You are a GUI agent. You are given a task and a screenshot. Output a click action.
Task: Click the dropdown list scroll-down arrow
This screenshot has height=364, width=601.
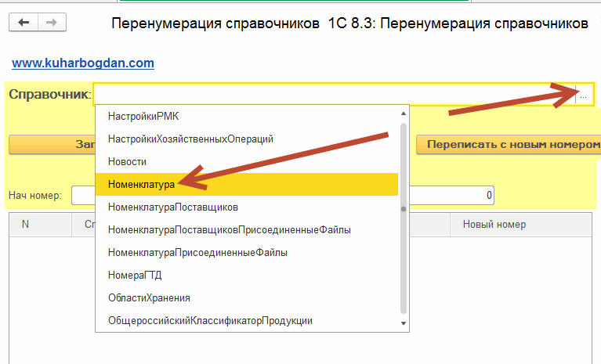pyautogui.click(x=404, y=323)
